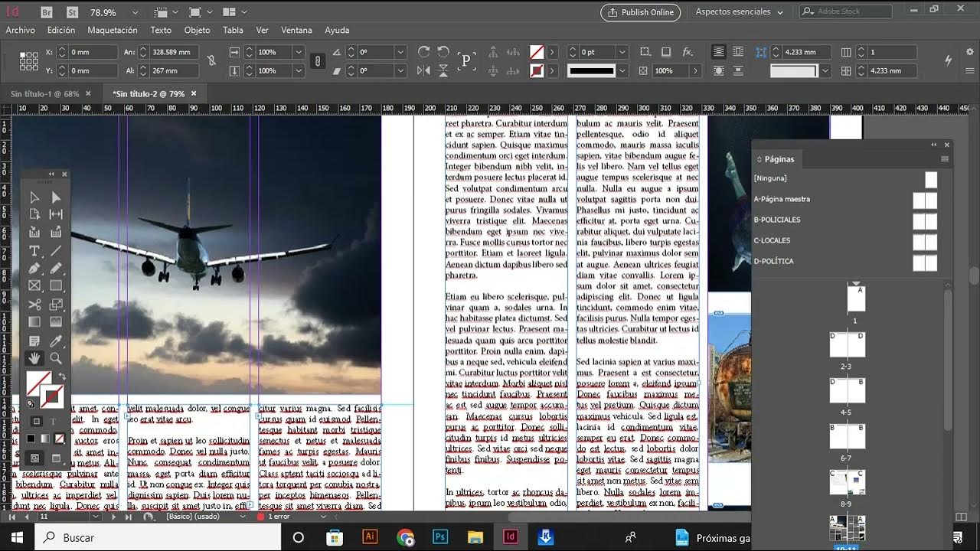Open the Maquetación menu
Screen dimensions: 980x551
click(113, 30)
